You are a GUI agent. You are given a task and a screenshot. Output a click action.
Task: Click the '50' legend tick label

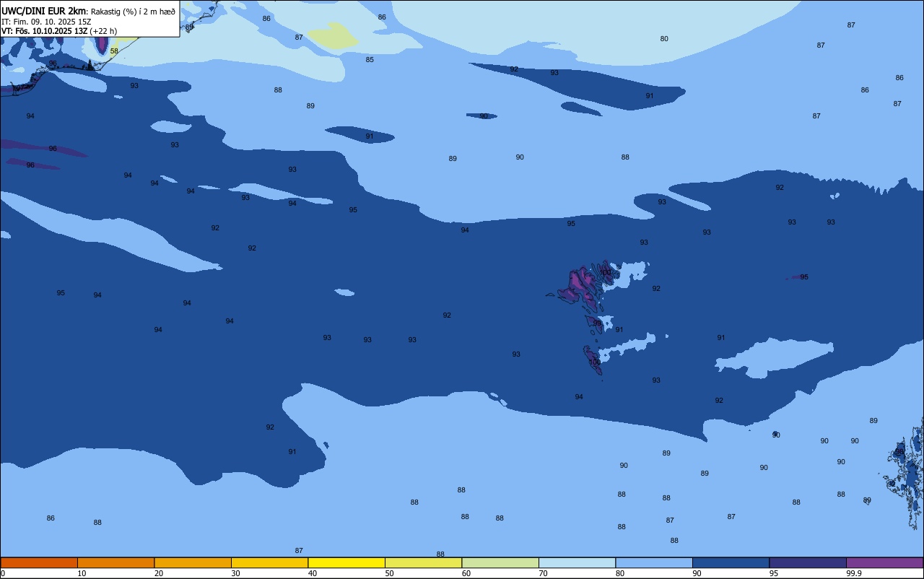coord(389,573)
